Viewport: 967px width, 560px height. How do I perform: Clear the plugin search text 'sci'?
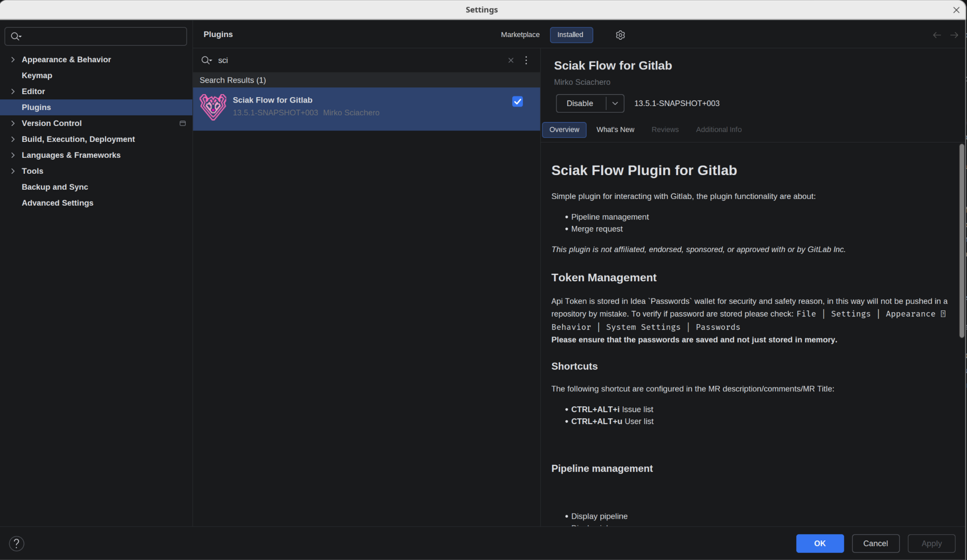point(510,60)
